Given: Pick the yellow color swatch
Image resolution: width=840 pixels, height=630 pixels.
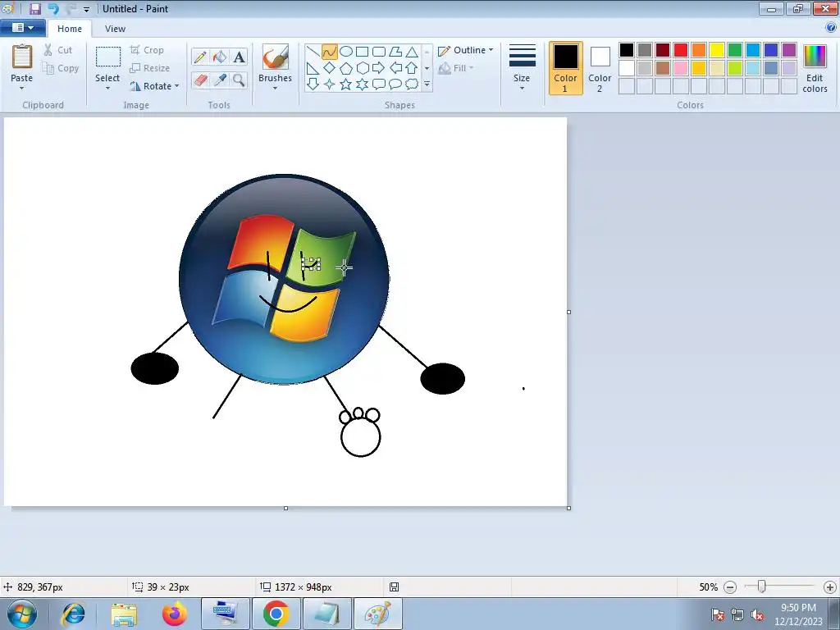Looking at the screenshot, I should point(717,50).
